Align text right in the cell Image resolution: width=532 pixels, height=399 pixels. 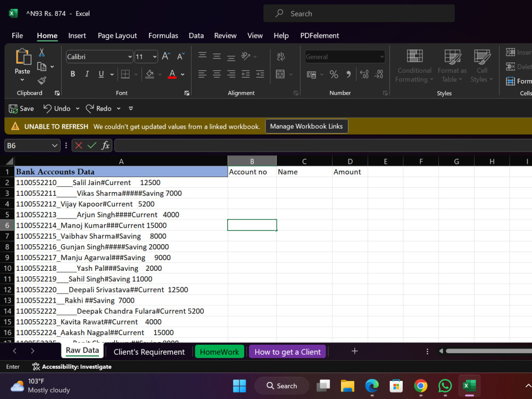(x=231, y=74)
